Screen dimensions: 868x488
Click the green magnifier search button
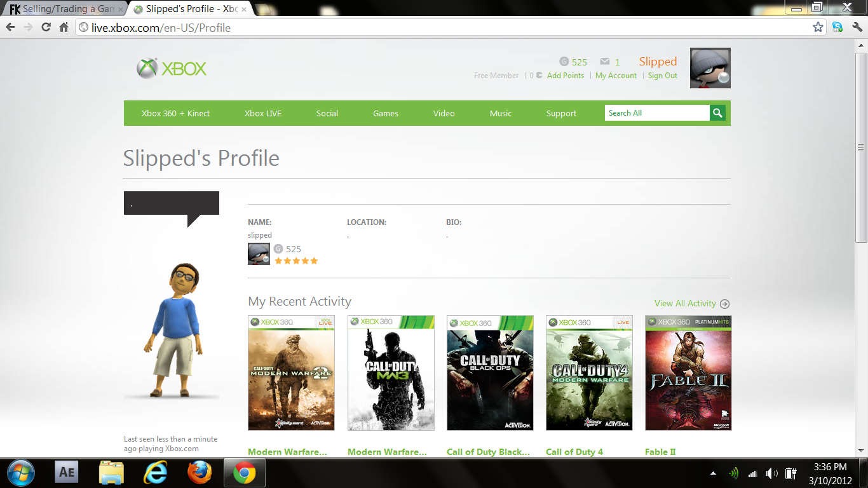coord(717,113)
